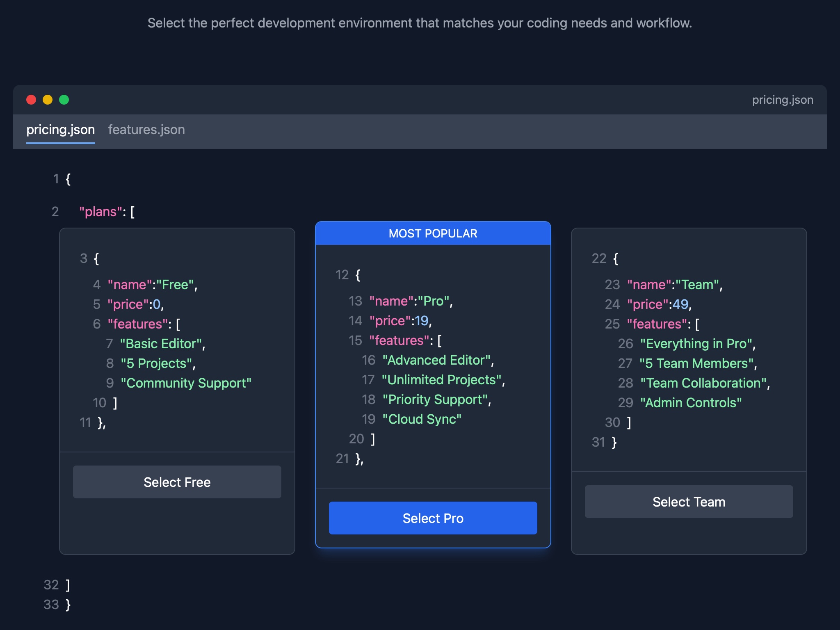Click the red close window icon
840x630 pixels.
click(x=32, y=100)
